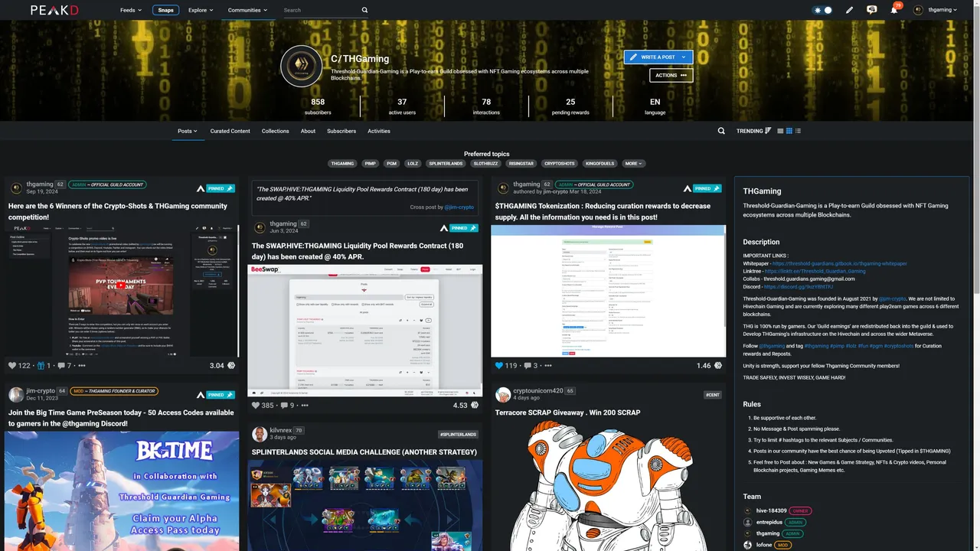The image size is (980, 551).
Task: Open the chat messages icon
Action: 871,10
